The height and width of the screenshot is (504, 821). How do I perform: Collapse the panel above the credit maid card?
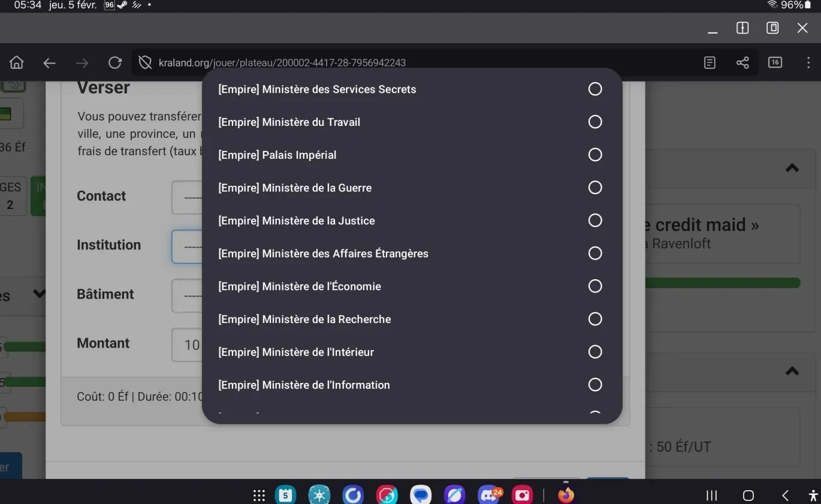pyautogui.click(x=792, y=168)
